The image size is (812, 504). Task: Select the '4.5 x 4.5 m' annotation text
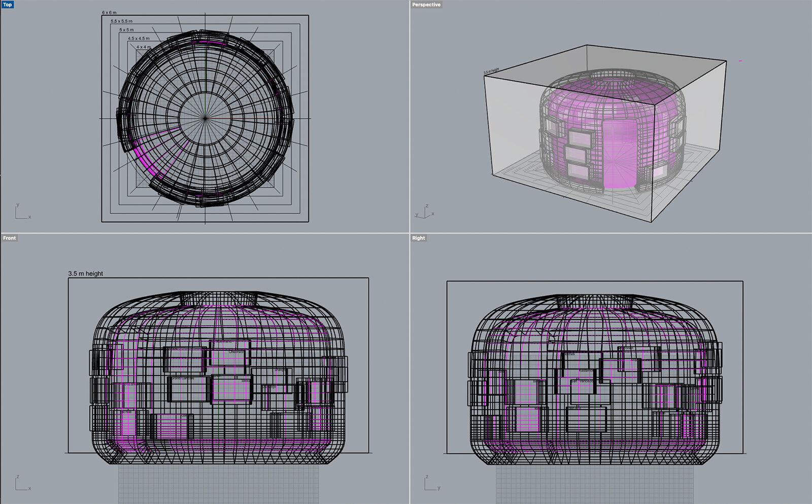(139, 39)
